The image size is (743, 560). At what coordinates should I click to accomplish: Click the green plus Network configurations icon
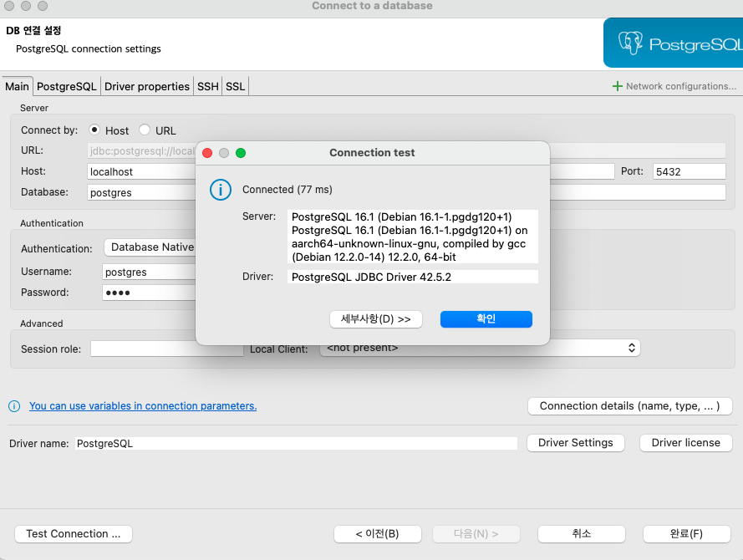tap(617, 86)
